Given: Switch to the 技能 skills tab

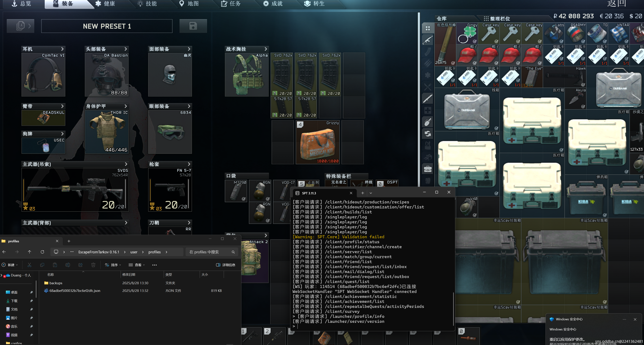Looking at the screenshot, I should pyautogui.click(x=147, y=4).
